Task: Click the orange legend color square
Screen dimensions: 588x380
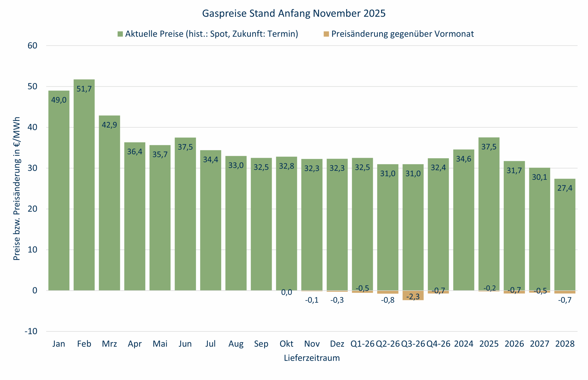Action: coord(326,34)
